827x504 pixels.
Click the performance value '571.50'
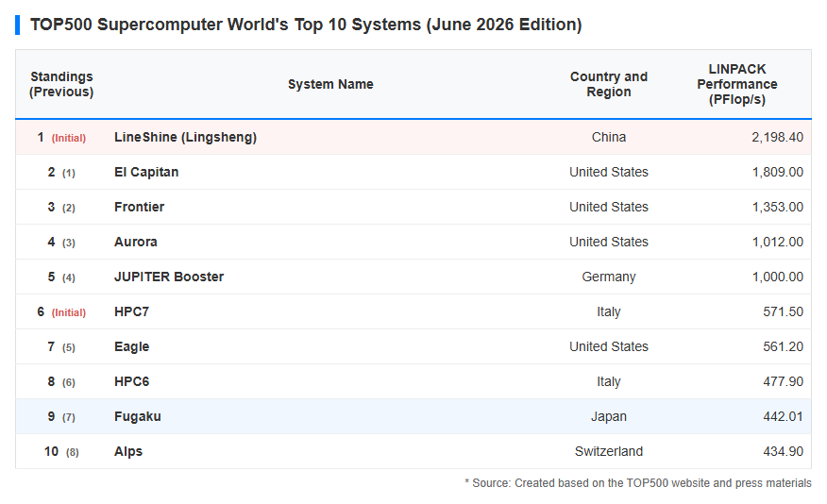784,311
